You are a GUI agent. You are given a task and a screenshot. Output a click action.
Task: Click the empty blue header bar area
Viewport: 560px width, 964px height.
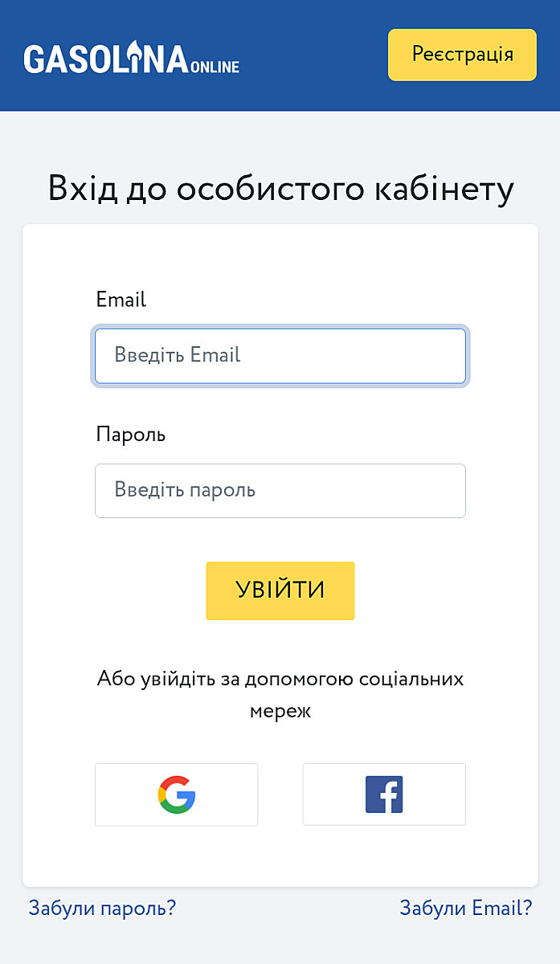pyautogui.click(x=313, y=56)
